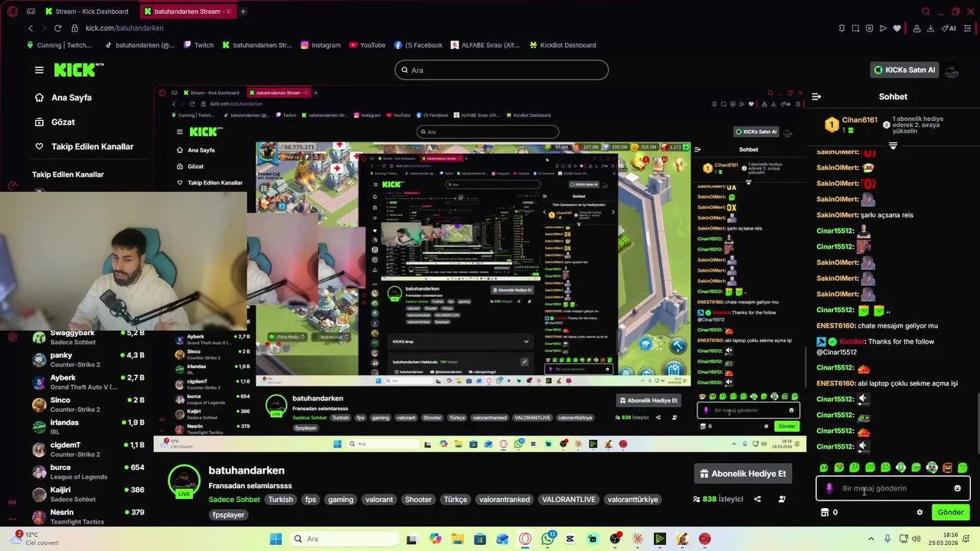Click the share icon below the stream
The height and width of the screenshot is (551, 980).
pyautogui.click(x=757, y=499)
